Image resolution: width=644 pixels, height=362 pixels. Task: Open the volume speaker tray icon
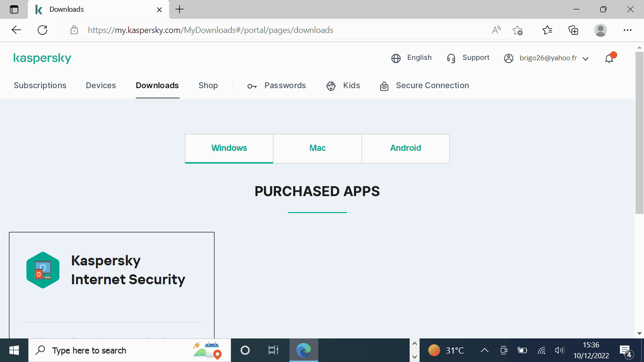[560, 350]
